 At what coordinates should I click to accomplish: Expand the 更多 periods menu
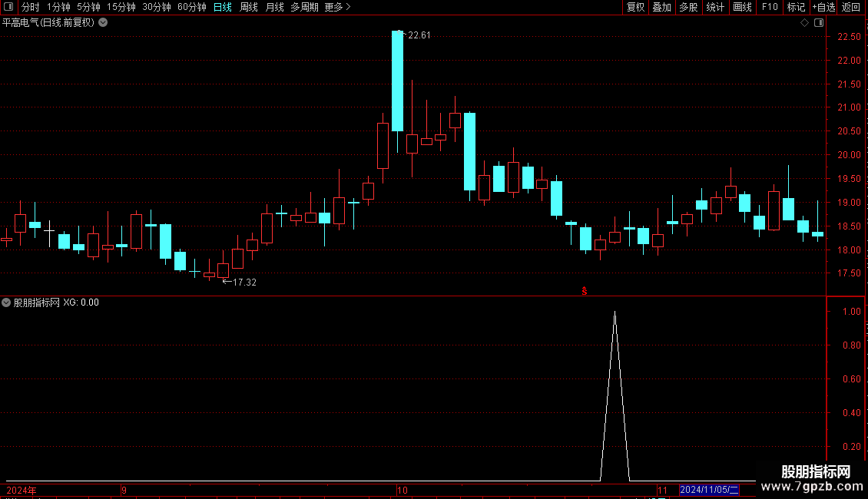[337, 7]
